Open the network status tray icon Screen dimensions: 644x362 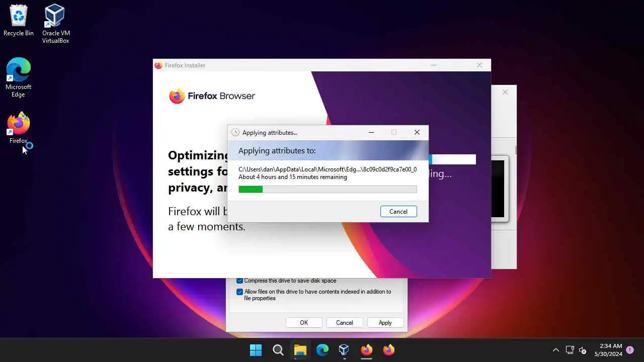570,350
